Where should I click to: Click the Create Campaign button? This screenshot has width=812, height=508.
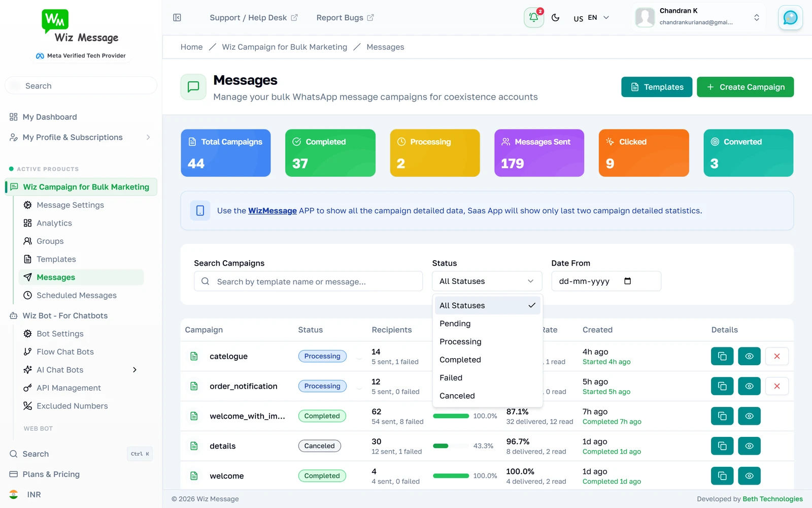(x=745, y=87)
